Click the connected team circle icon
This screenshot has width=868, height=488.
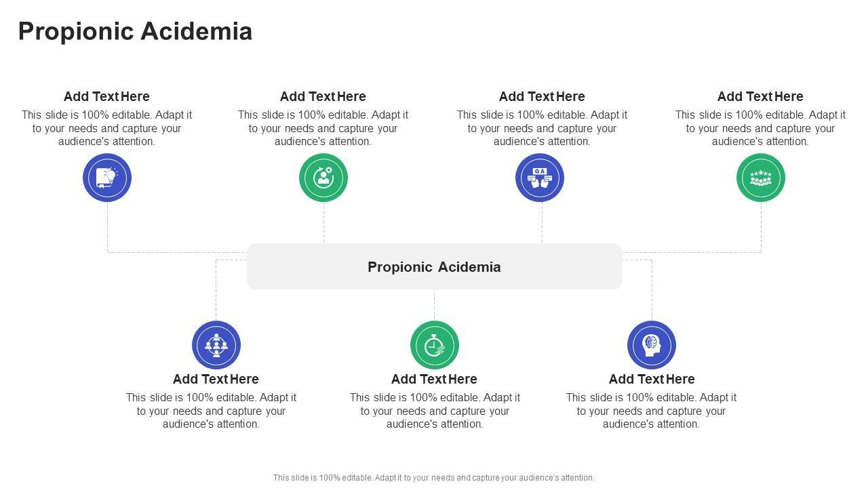[216, 345]
